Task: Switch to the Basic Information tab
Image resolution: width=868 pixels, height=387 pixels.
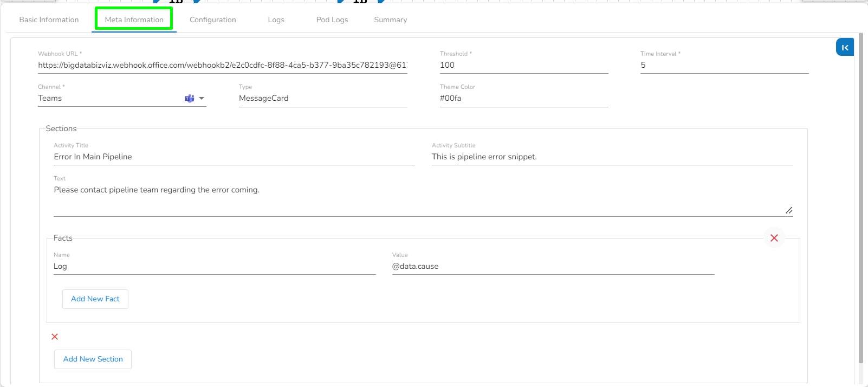Action: click(x=49, y=20)
